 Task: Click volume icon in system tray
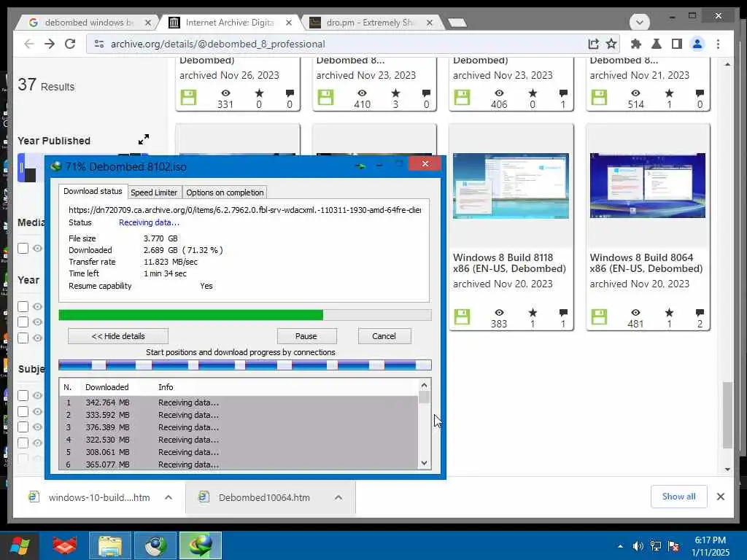[638, 546]
